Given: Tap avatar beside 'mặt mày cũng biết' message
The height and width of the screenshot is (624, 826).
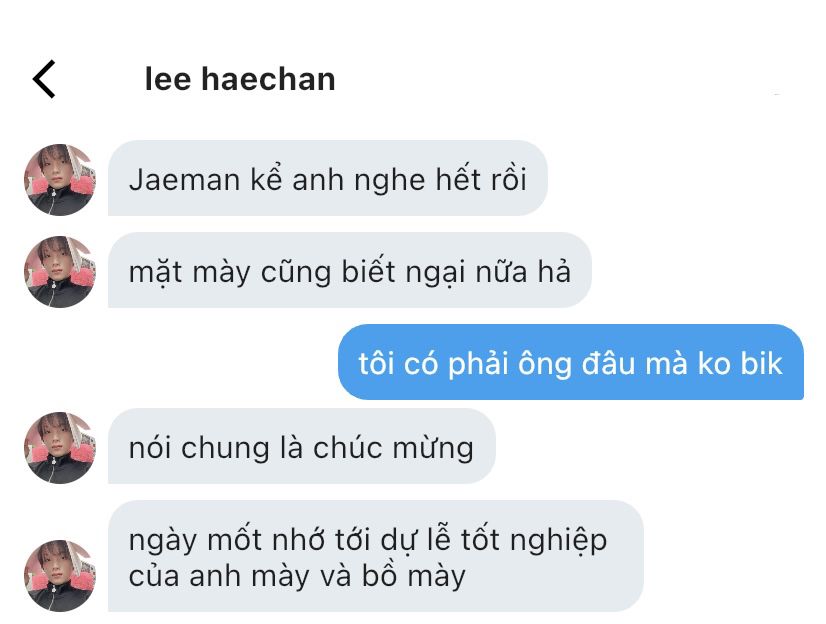Looking at the screenshot, I should [x=60, y=272].
